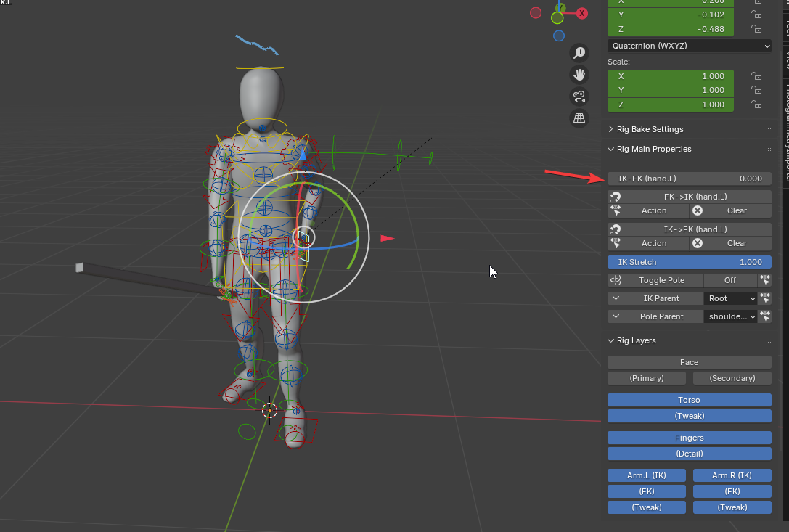Click the IK Stretch slider
Image resolution: width=789 pixels, height=532 pixels.
tap(689, 262)
